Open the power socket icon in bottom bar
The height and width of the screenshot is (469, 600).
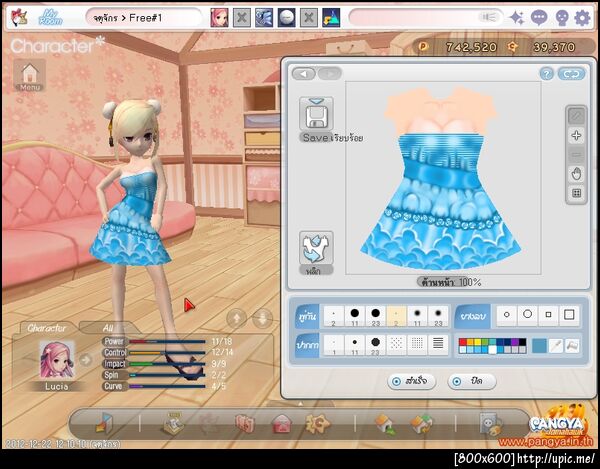(x=491, y=424)
